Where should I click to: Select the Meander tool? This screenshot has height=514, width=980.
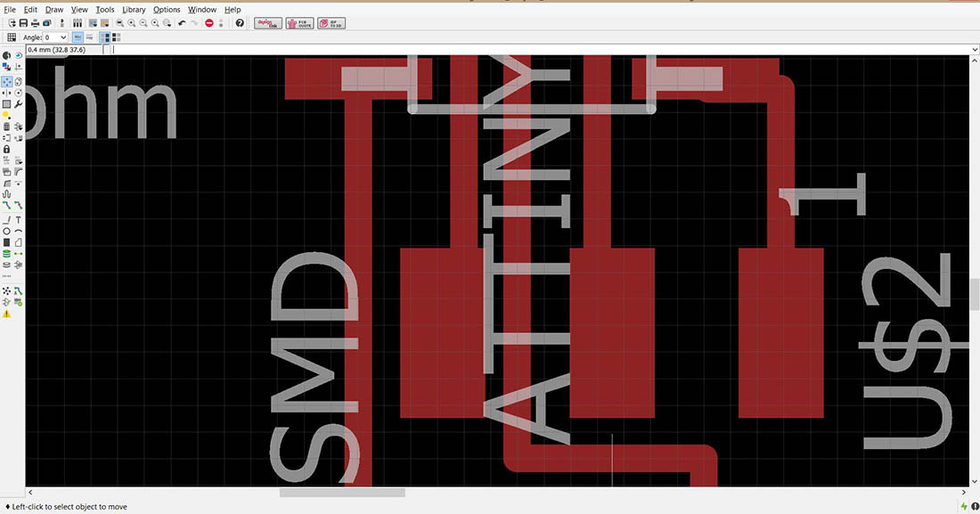click(x=6, y=194)
